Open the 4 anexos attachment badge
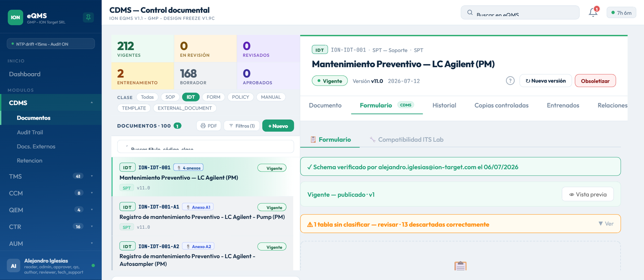Image resolution: width=644 pixels, height=280 pixels. point(188,168)
